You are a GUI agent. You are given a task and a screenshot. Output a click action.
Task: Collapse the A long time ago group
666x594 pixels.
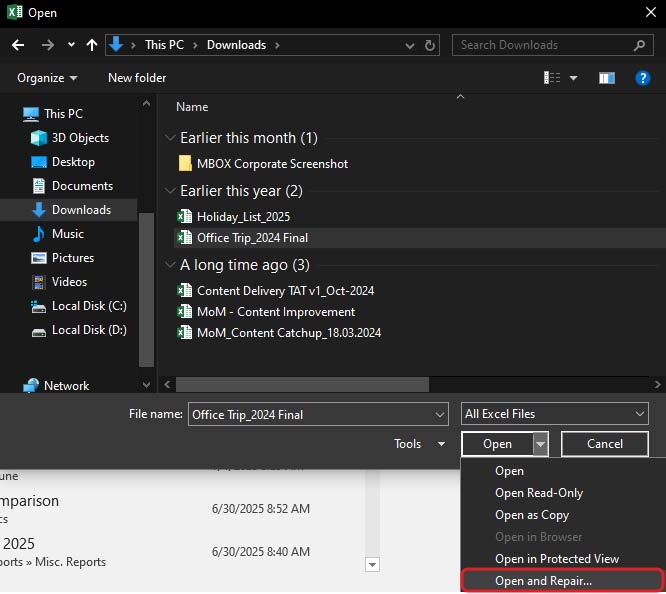click(168, 265)
